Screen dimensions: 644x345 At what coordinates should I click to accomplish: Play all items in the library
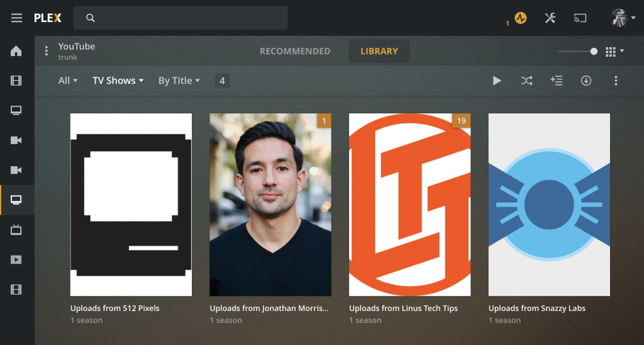tap(497, 81)
